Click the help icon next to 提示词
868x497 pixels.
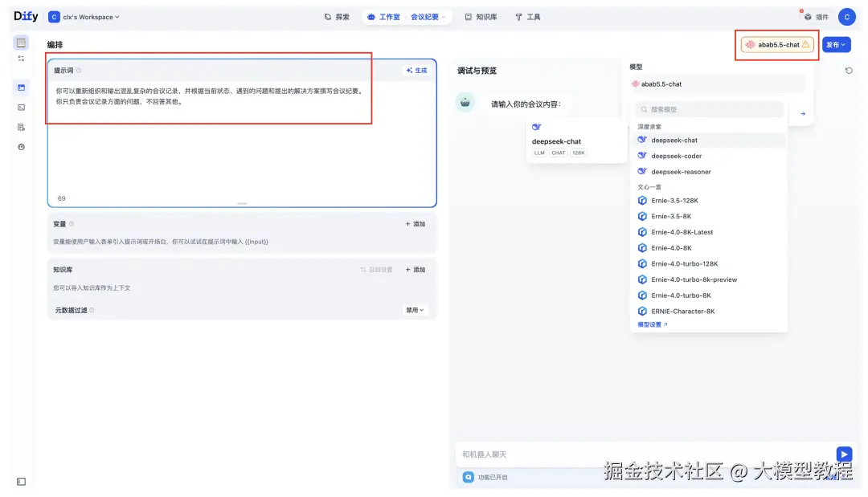(79, 70)
